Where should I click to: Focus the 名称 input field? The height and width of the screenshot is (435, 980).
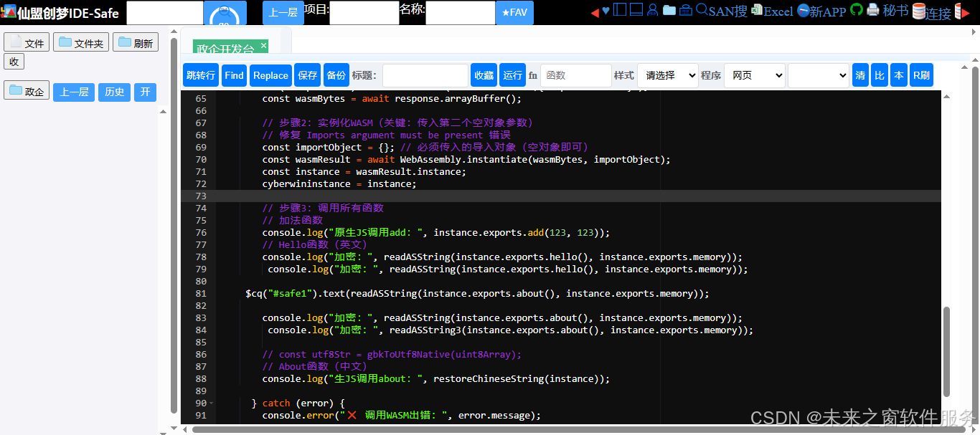click(461, 13)
